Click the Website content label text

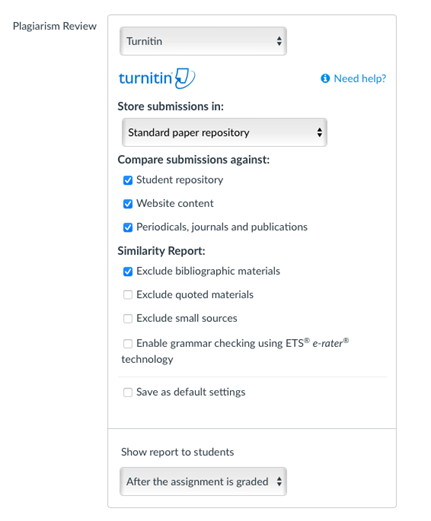click(175, 203)
